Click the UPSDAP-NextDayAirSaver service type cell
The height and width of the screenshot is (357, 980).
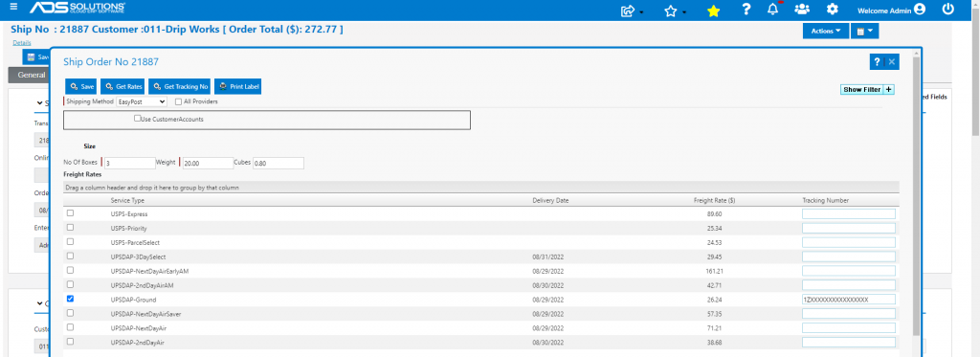(x=145, y=314)
